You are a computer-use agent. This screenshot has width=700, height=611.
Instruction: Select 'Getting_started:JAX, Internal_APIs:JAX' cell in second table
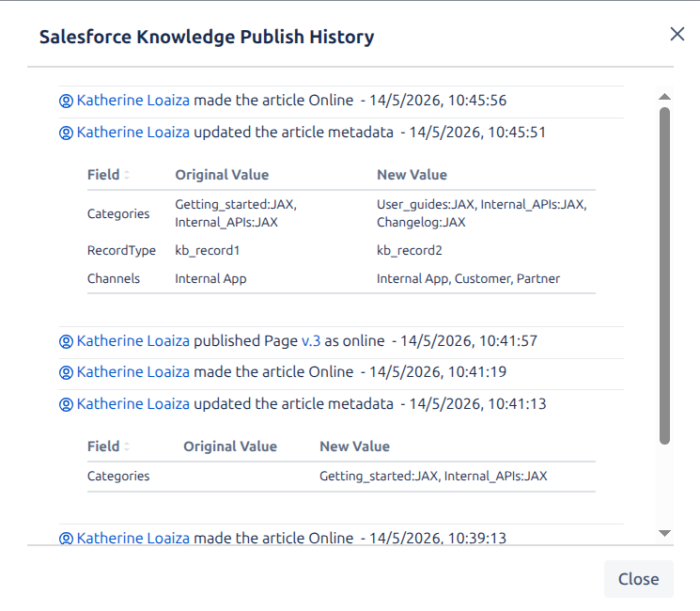(x=433, y=476)
